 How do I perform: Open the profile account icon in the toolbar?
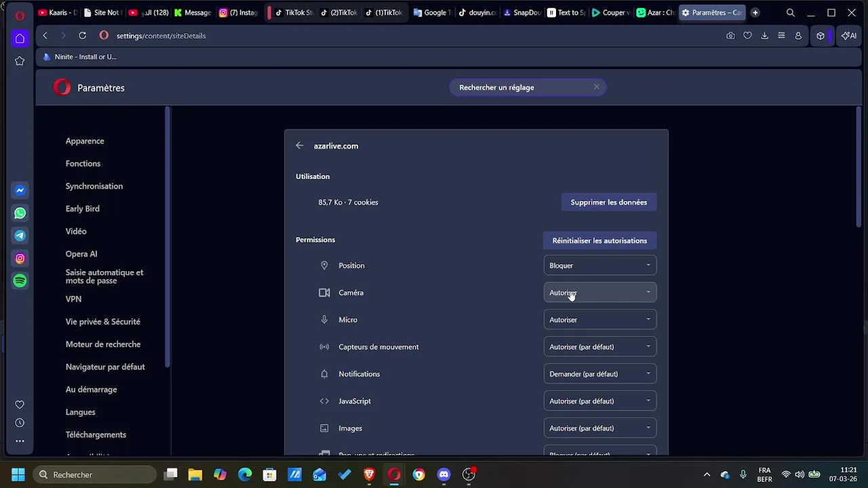point(798,36)
